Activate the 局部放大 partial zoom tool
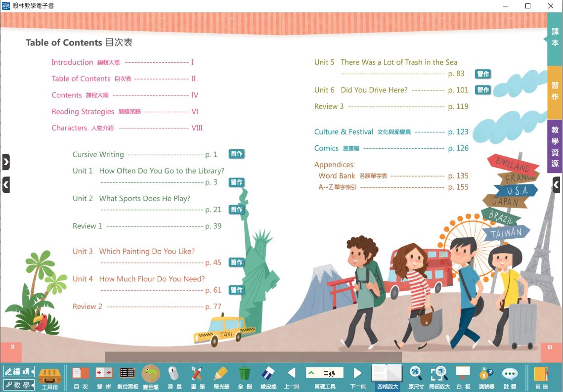Screen dimensions: 563x392 pos(439,377)
